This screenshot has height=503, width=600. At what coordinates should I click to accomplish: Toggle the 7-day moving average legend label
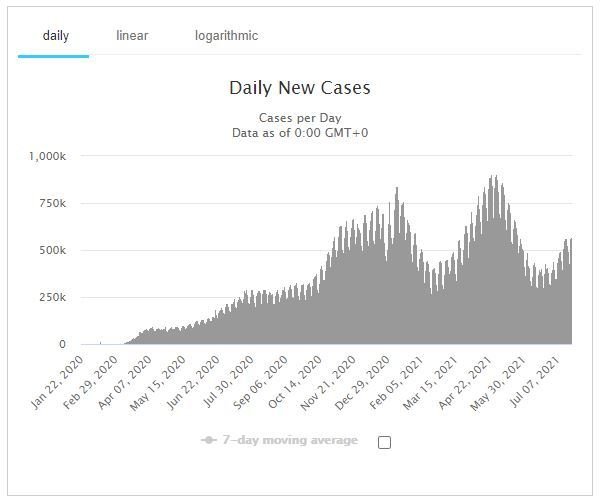(291, 441)
